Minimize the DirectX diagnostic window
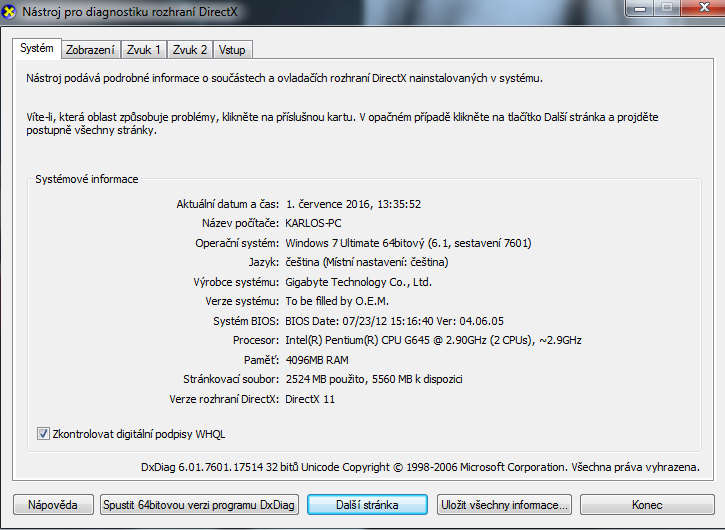 (640, 8)
